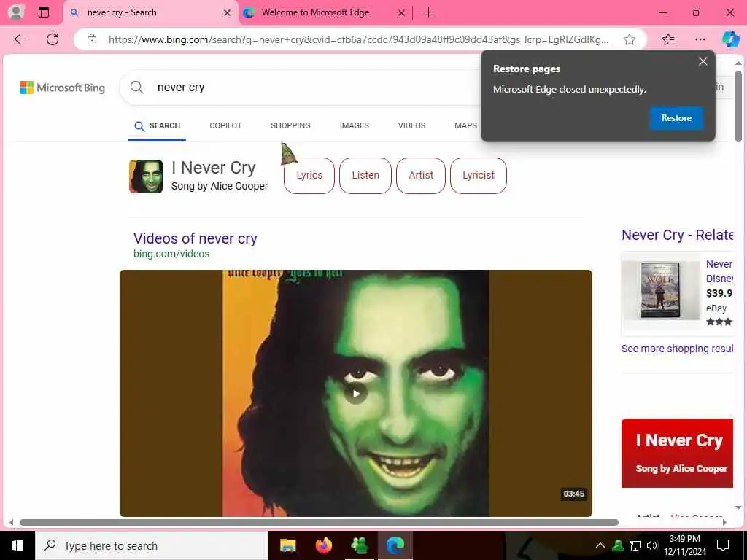Dismiss the Restore pages popup
Screen dimensions: 747x560
click(703, 61)
